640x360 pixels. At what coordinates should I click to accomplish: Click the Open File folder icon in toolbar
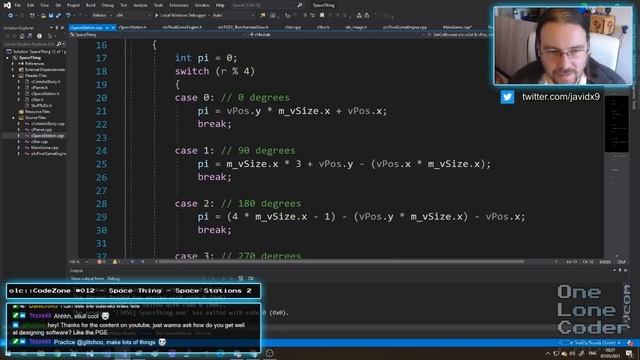pos(43,16)
